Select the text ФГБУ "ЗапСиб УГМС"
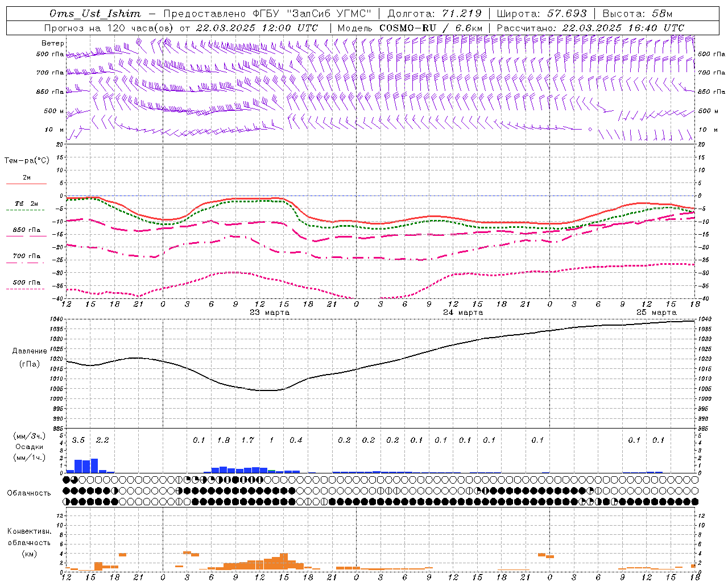Image resolution: width=728 pixels, height=582 pixels. (x=311, y=14)
